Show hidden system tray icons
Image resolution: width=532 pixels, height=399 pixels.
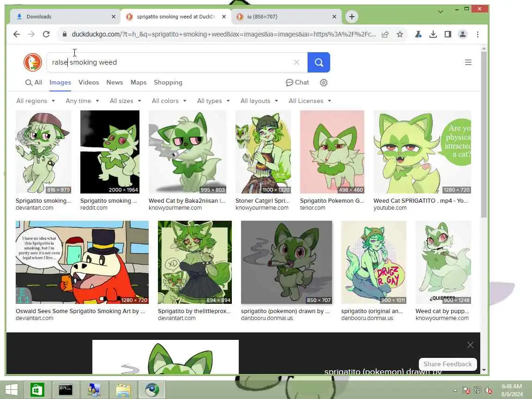coord(455,390)
